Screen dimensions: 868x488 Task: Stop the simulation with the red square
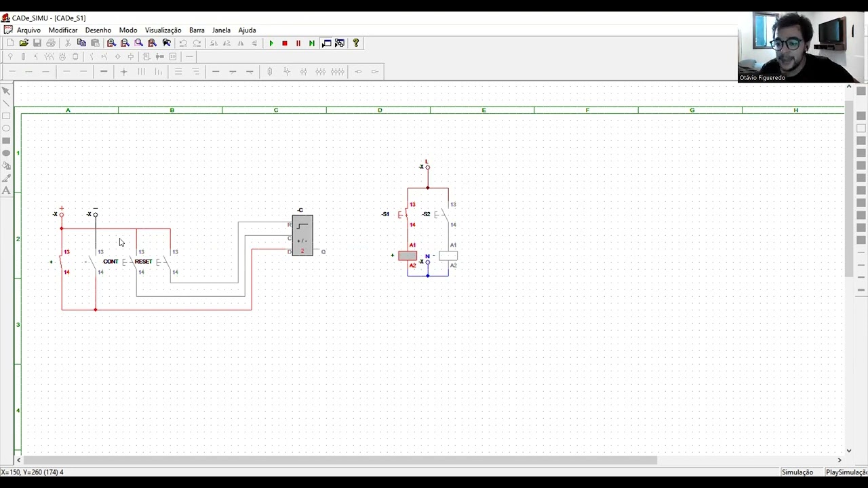285,43
